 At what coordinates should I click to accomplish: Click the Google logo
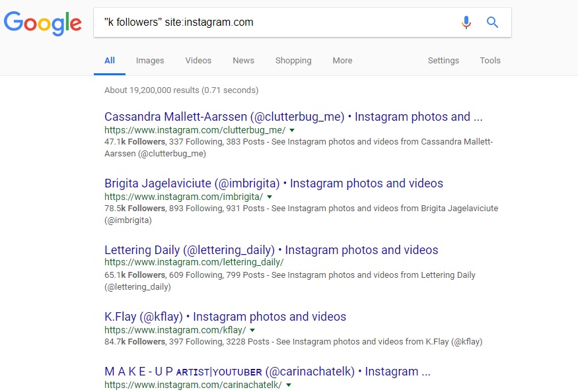pyautogui.click(x=43, y=23)
